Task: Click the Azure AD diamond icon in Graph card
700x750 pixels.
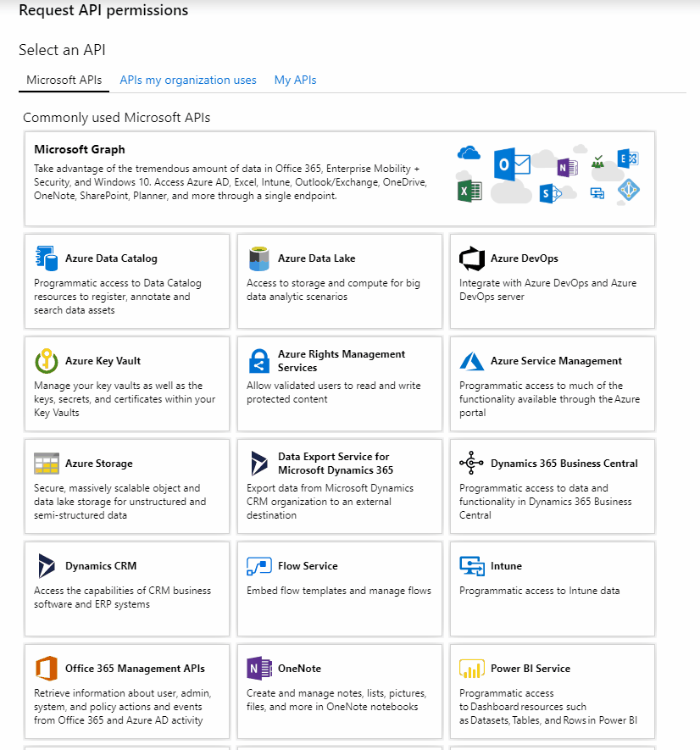Action: (628, 190)
